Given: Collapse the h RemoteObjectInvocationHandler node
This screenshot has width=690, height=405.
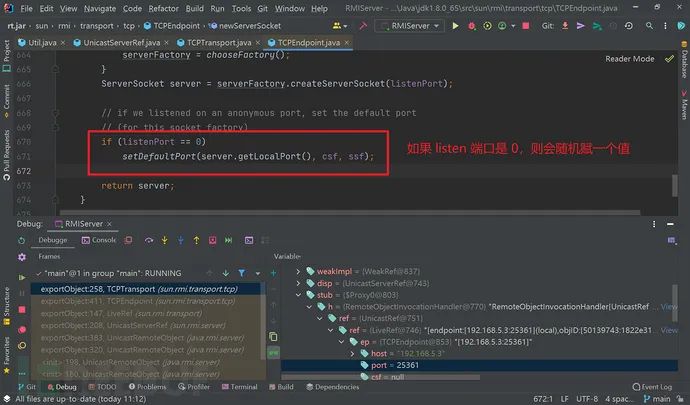Looking at the screenshot, I should [x=309, y=306].
